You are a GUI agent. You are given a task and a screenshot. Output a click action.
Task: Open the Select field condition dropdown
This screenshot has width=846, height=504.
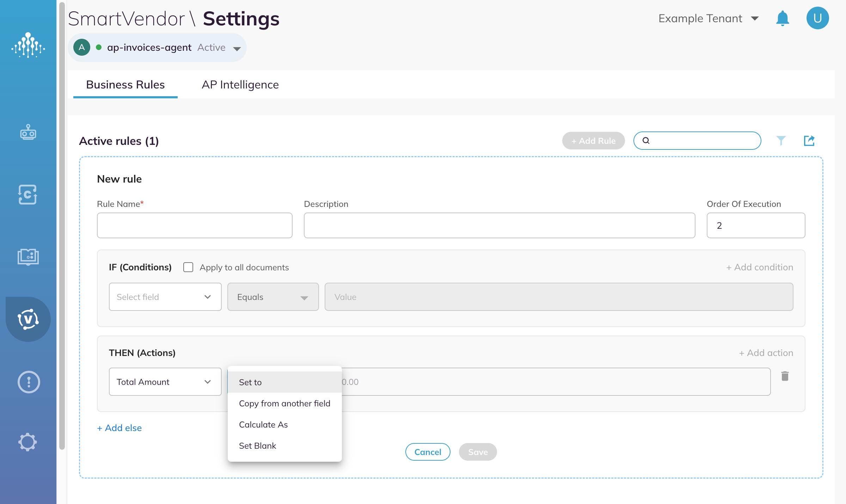pyautogui.click(x=165, y=297)
